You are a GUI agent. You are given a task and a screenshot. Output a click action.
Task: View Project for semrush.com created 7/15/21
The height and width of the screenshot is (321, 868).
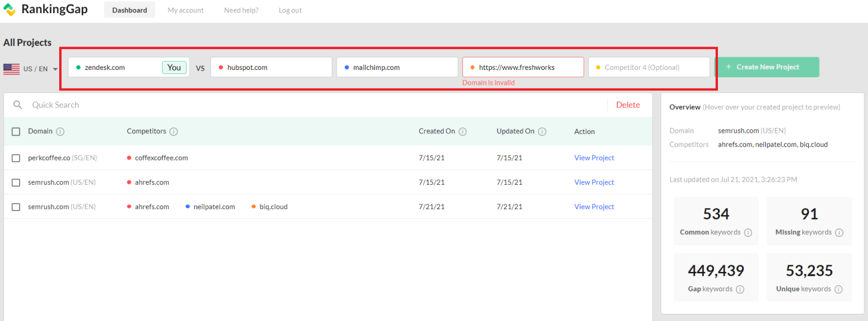[x=594, y=182]
